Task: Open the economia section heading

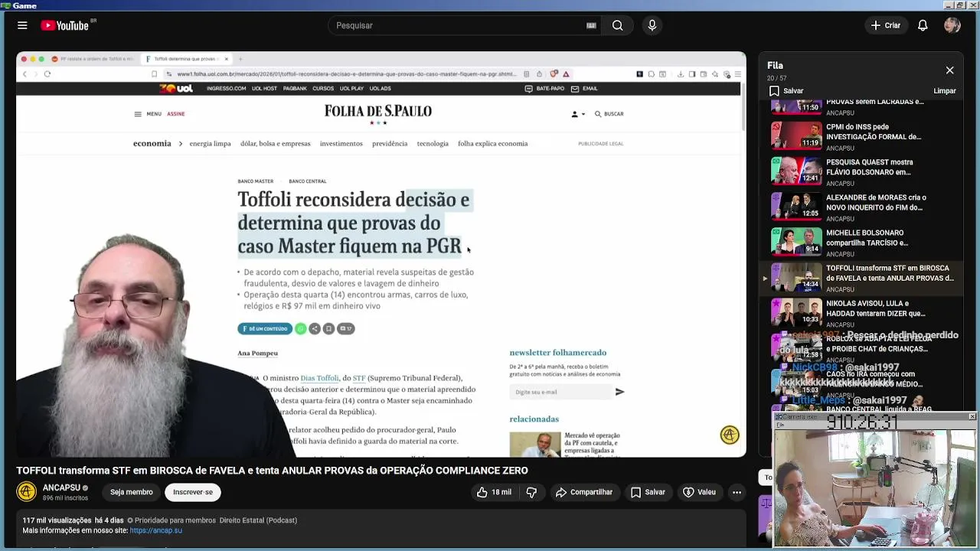Action: click(152, 143)
